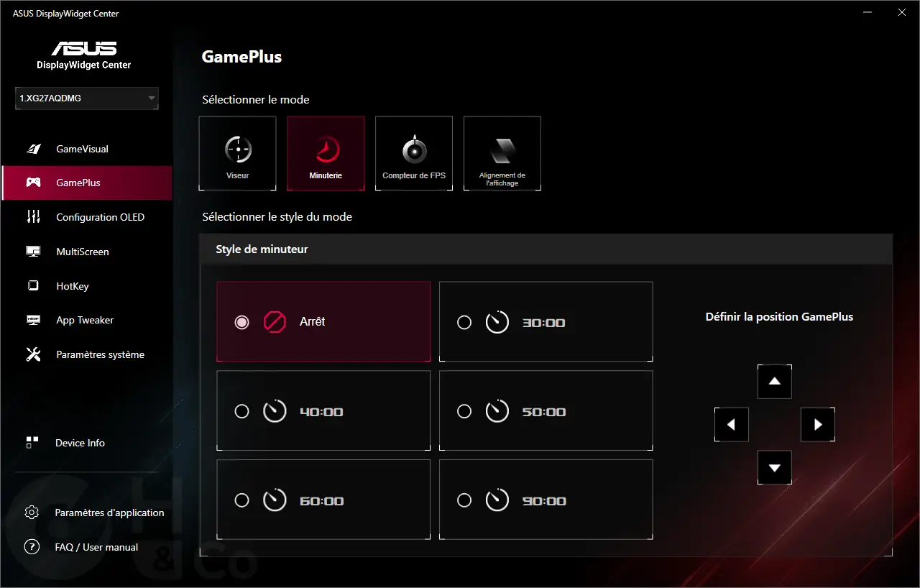920x588 pixels.
Task: Click the GameVisual sidebar icon
Action: pos(33,149)
